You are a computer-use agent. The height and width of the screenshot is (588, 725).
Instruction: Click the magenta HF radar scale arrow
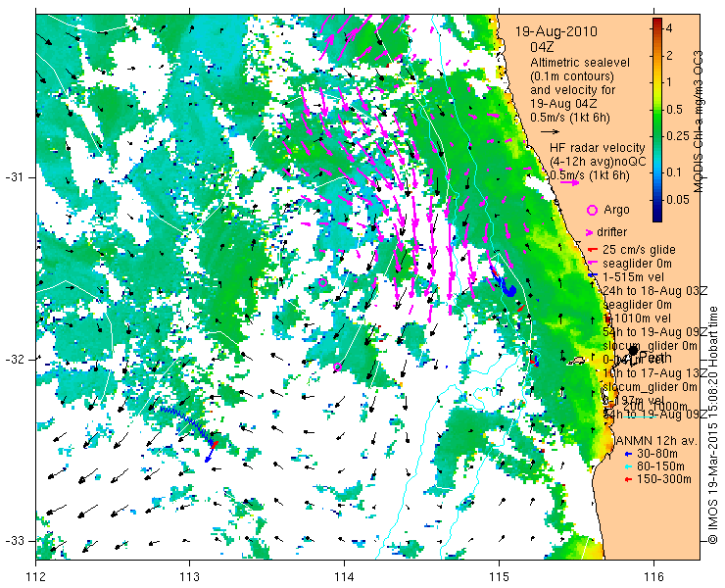[x=569, y=182]
